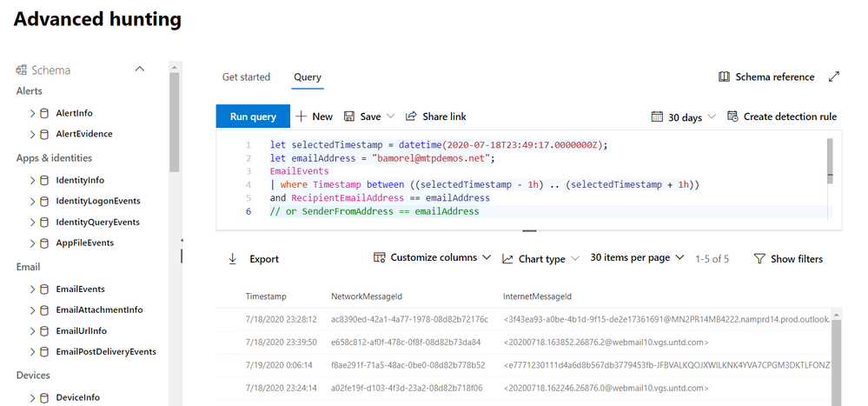Click the EmailPostDeliveryEvents database icon
The image size is (868, 406).
tap(44, 352)
